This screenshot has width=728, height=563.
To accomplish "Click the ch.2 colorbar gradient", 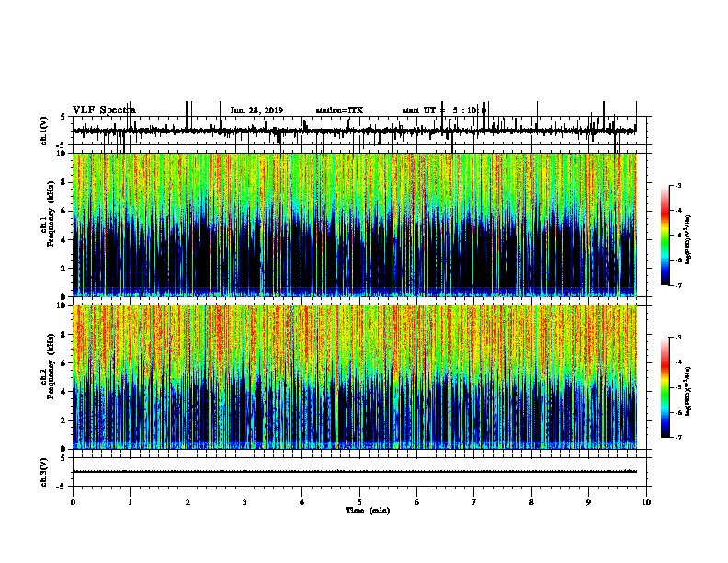I will point(665,387).
